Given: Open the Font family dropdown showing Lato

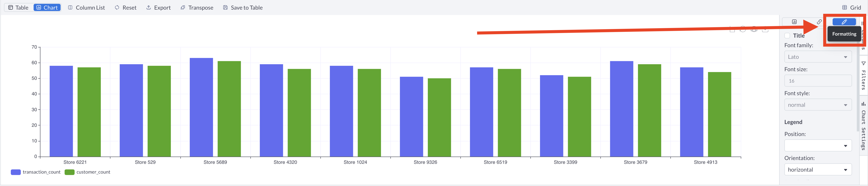Looking at the screenshot, I should [817, 57].
